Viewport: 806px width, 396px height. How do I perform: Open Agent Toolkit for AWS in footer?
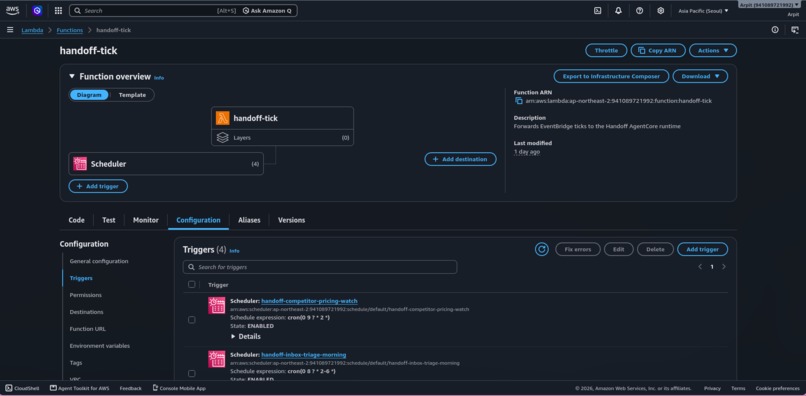80,388
